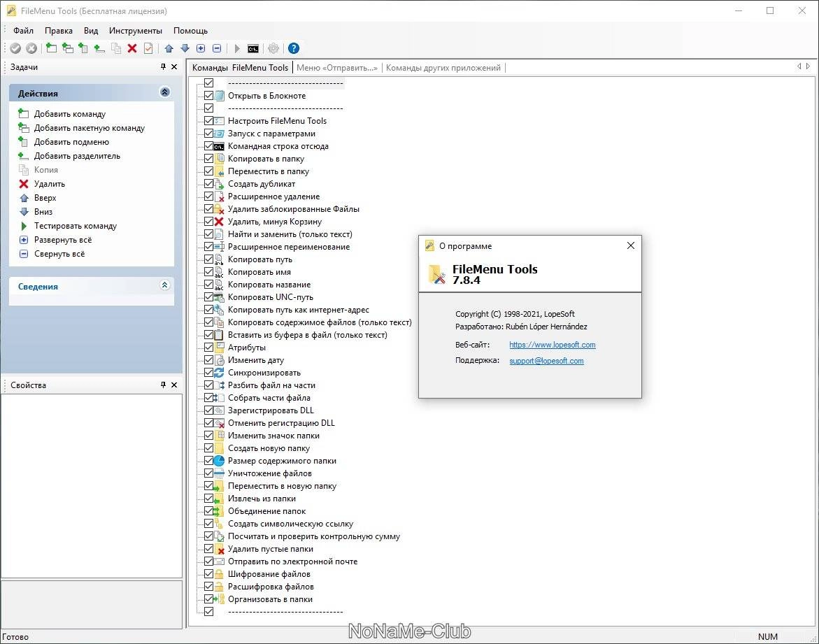Click the settings gear toolbar icon
The height and width of the screenshot is (644, 819).
coord(273,48)
